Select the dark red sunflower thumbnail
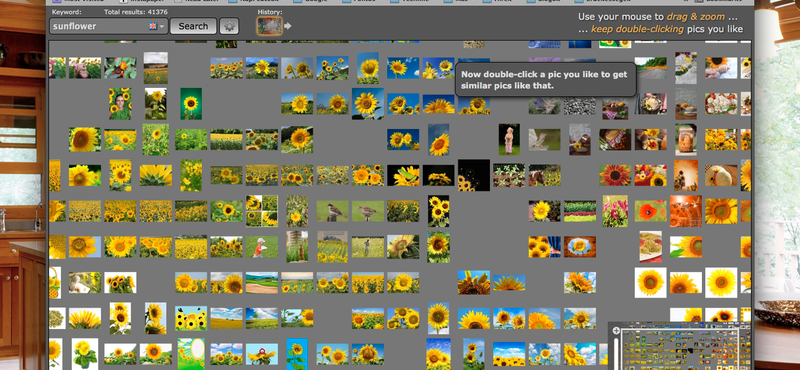The height and width of the screenshot is (370, 800). 615,175
